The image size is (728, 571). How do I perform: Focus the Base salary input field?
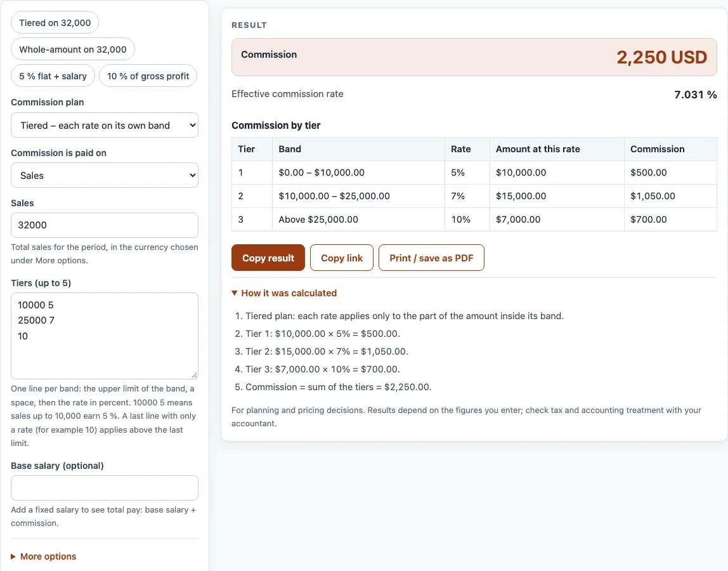105,488
